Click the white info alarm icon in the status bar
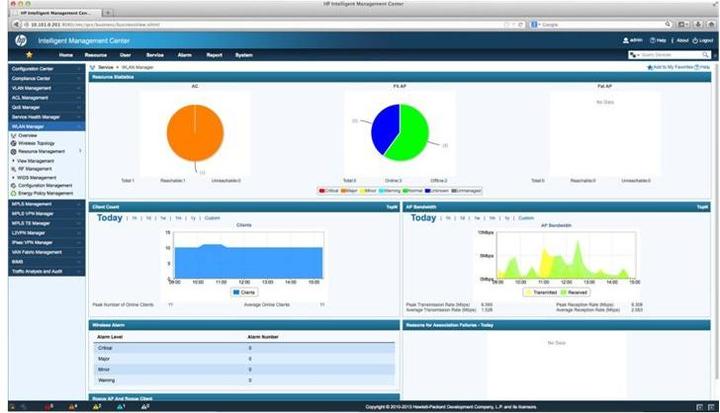The image size is (720, 413). pyautogui.click(x=145, y=407)
